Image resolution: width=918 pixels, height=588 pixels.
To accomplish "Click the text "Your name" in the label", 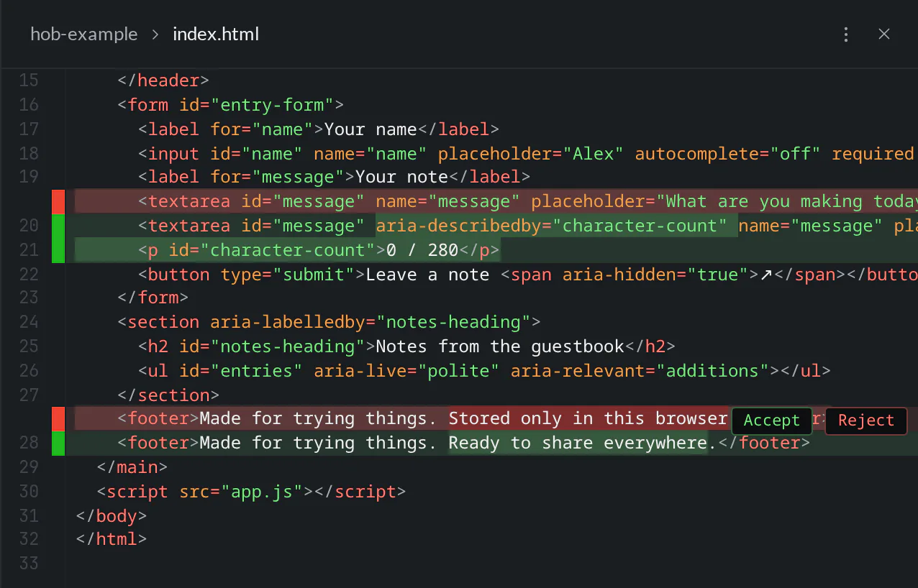I will [371, 129].
